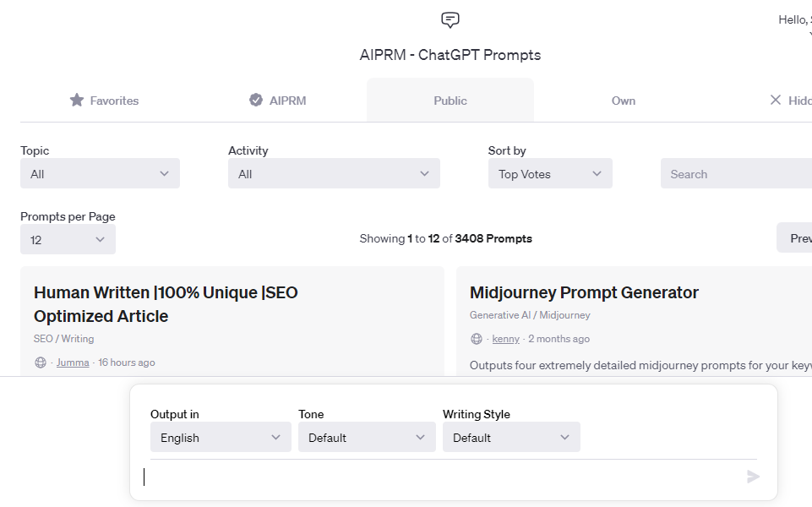Expand the Tone dropdown
This screenshot has width=812, height=507.
367,438
